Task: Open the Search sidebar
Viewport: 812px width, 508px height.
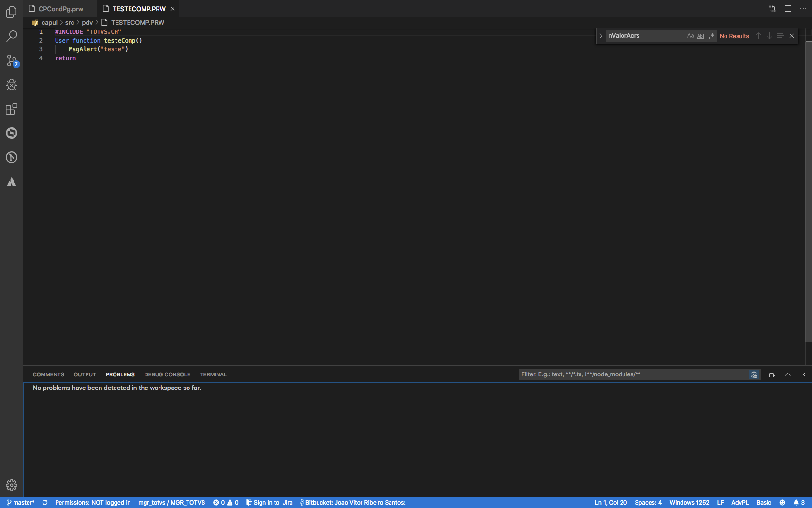Action: point(11,36)
